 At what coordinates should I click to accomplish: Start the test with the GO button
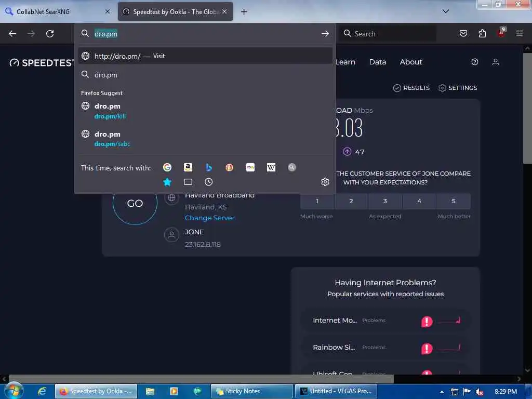(135, 203)
